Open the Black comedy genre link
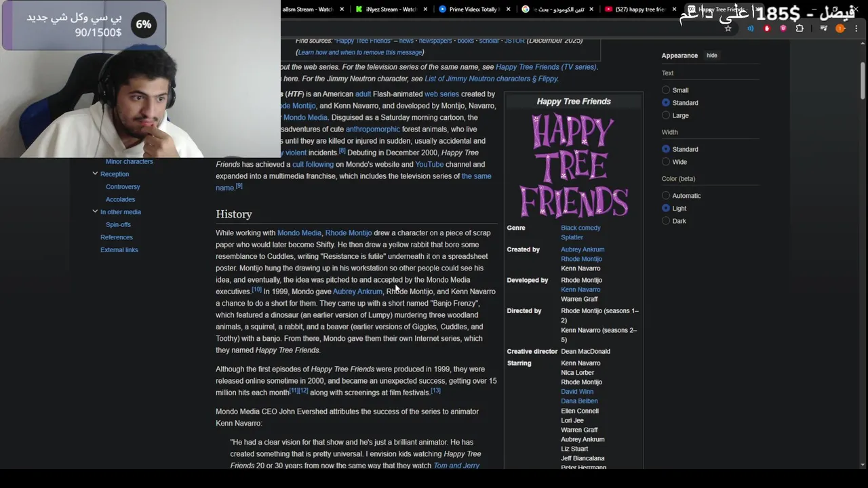The width and height of the screenshot is (868, 488). 580,228
